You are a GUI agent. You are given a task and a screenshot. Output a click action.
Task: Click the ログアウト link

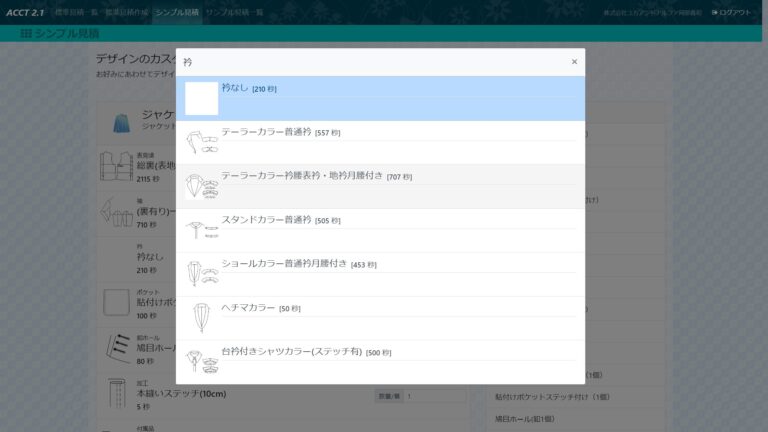[x=731, y=12]
